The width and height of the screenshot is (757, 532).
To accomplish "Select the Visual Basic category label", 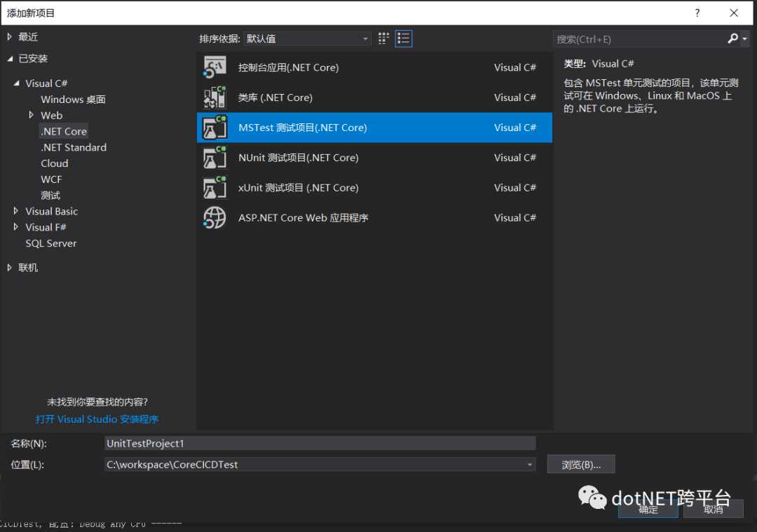I will point(51,211).
